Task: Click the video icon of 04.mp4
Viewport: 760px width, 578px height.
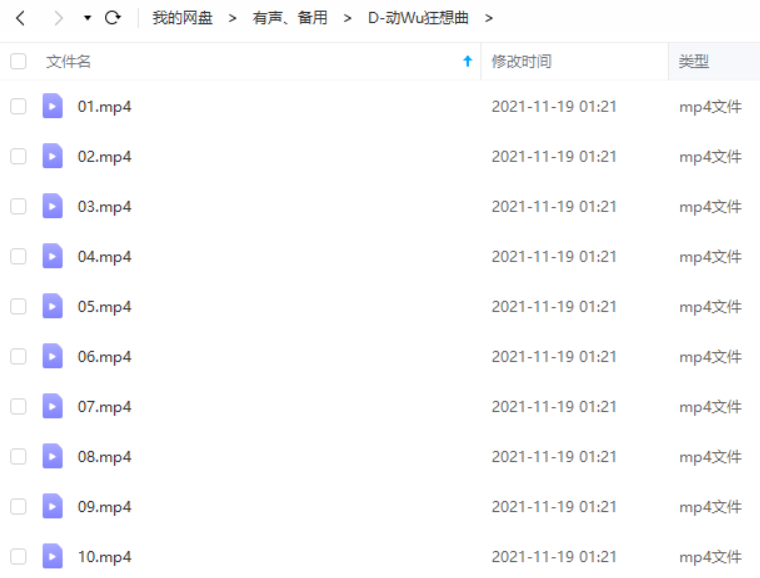Action: [52, 256]
